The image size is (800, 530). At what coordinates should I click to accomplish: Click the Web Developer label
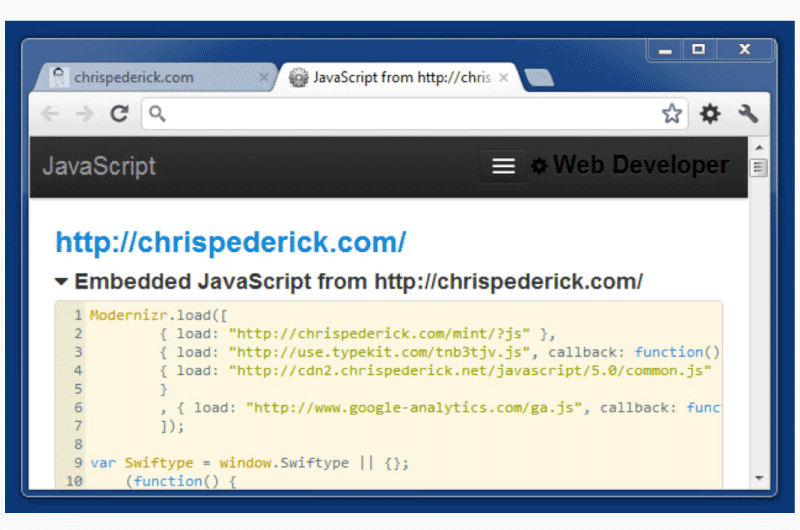[x=641, y=165]
